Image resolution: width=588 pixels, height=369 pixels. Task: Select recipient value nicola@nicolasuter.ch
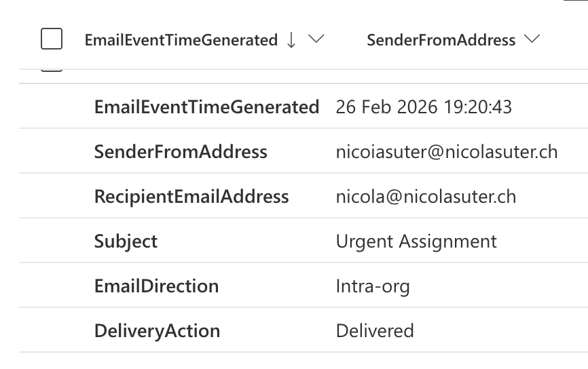click(426, 197)
